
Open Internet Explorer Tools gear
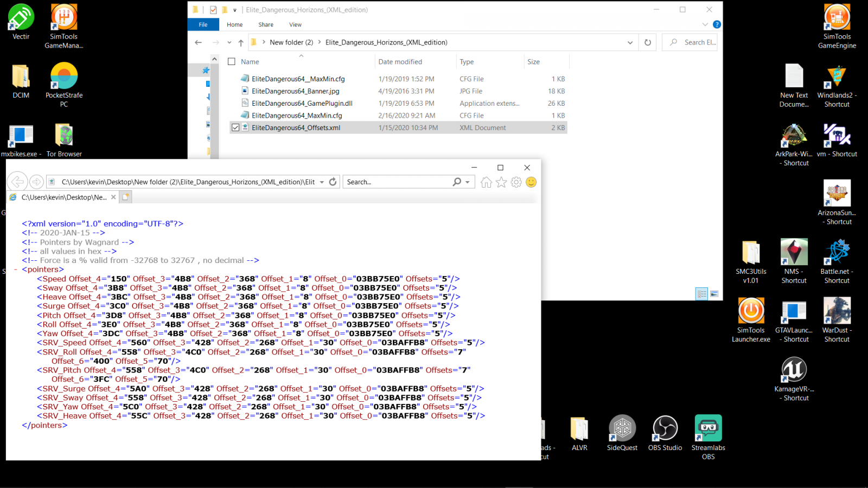pos(516,182)
